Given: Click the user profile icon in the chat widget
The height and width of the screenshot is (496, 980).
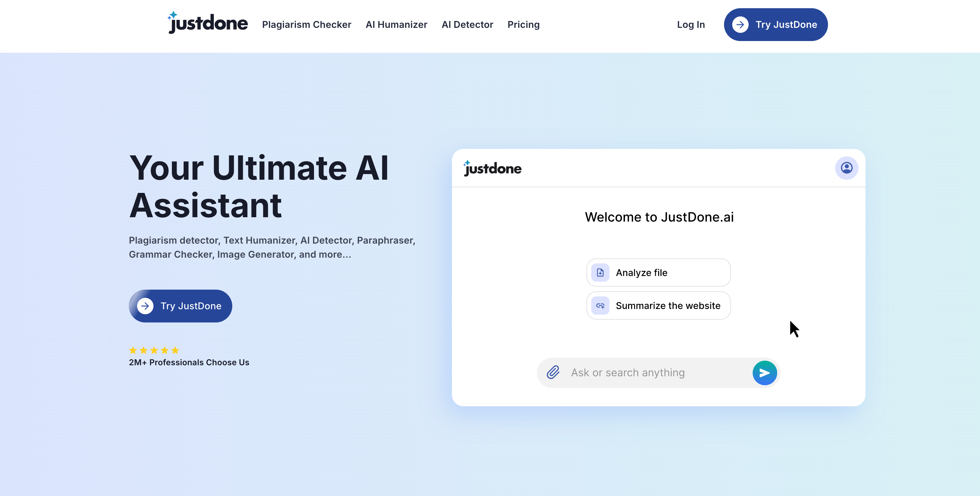Looking at the screenshot, I should point(846,167).
